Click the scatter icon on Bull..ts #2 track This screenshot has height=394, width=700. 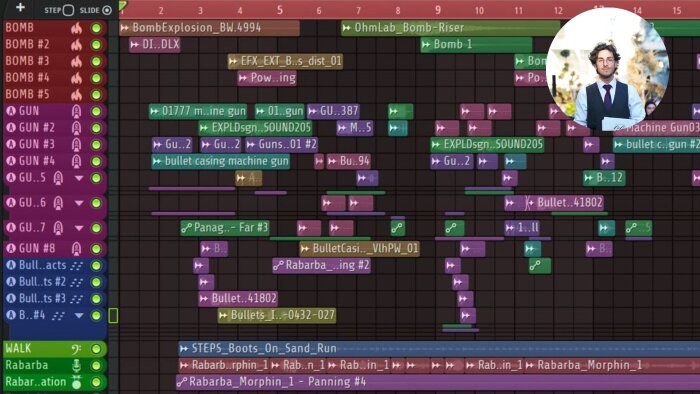tap(77, 282)
